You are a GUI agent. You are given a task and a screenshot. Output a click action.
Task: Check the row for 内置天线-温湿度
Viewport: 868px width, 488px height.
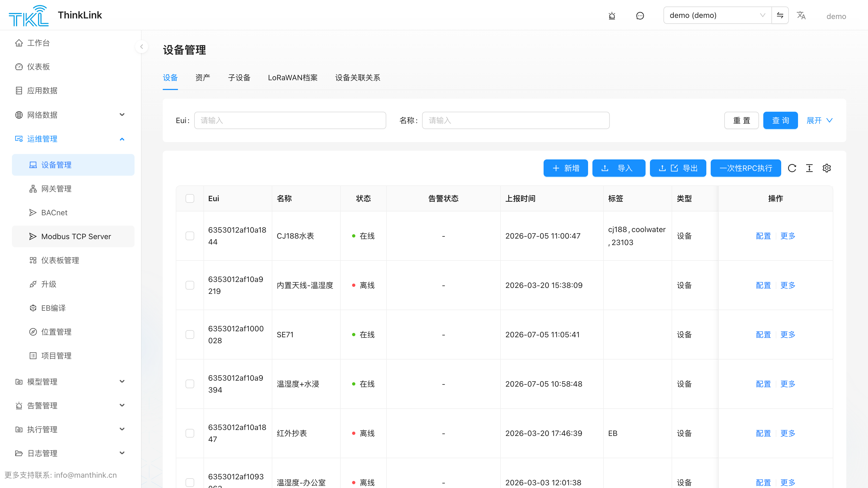(190, 285)
